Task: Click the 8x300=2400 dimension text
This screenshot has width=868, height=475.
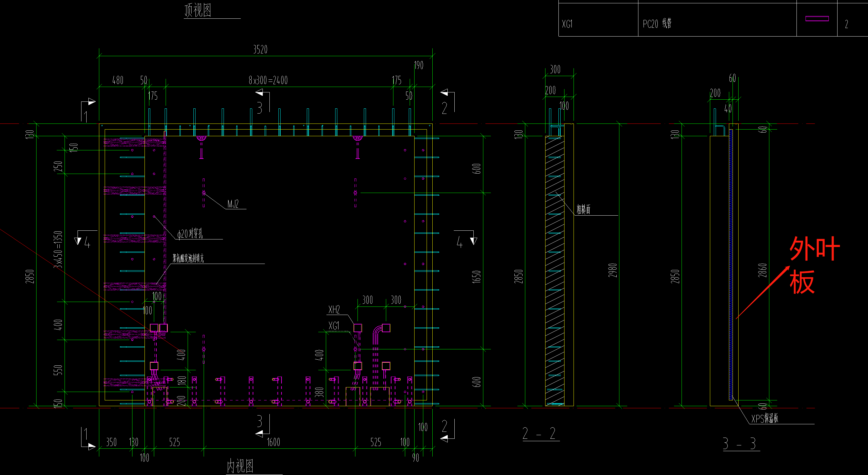Action: coord(268,80)
